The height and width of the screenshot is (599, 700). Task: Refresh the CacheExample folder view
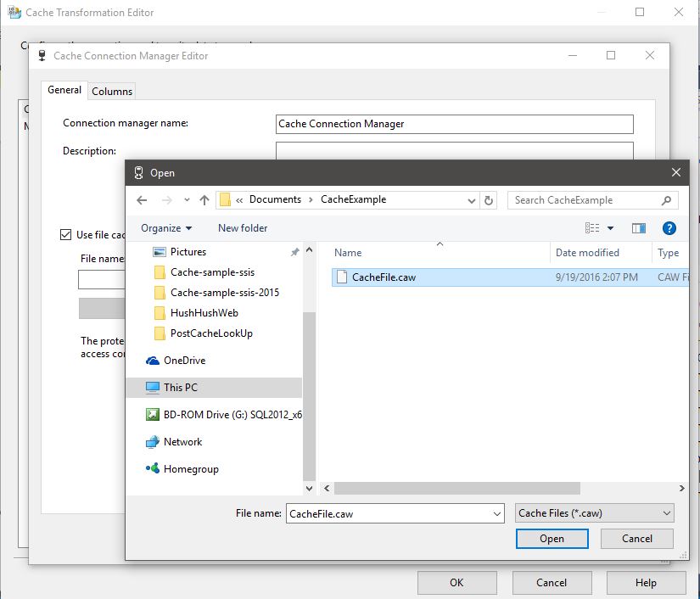click(x=489, y=200)
